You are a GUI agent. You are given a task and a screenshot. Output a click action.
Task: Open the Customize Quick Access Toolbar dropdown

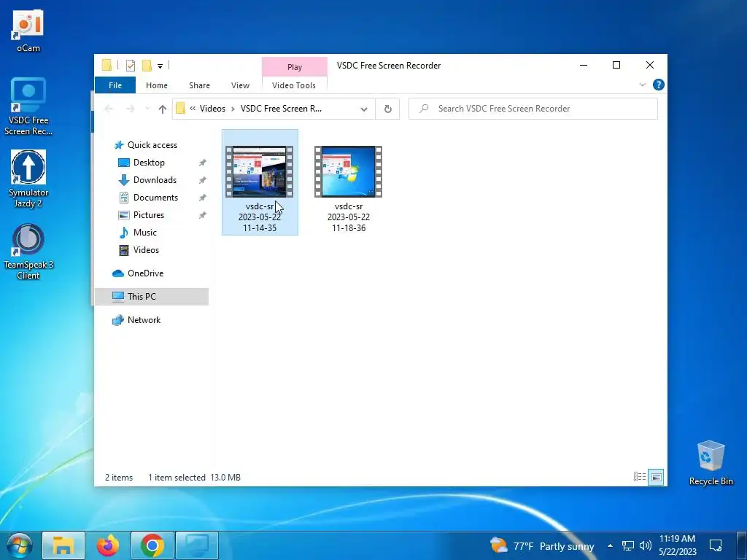(160, 66)
